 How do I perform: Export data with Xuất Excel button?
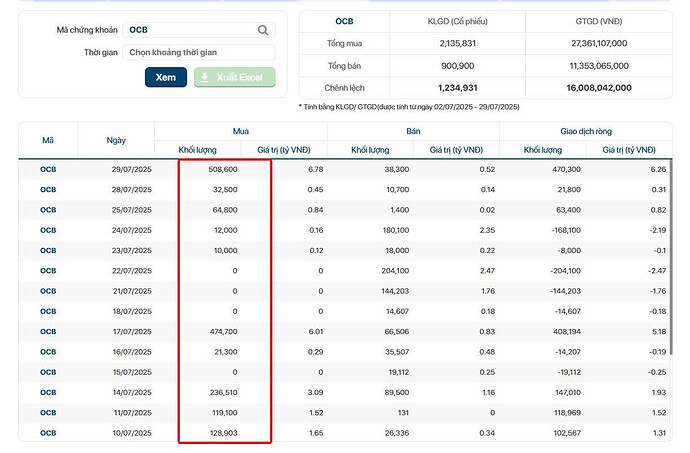(234, 77)
